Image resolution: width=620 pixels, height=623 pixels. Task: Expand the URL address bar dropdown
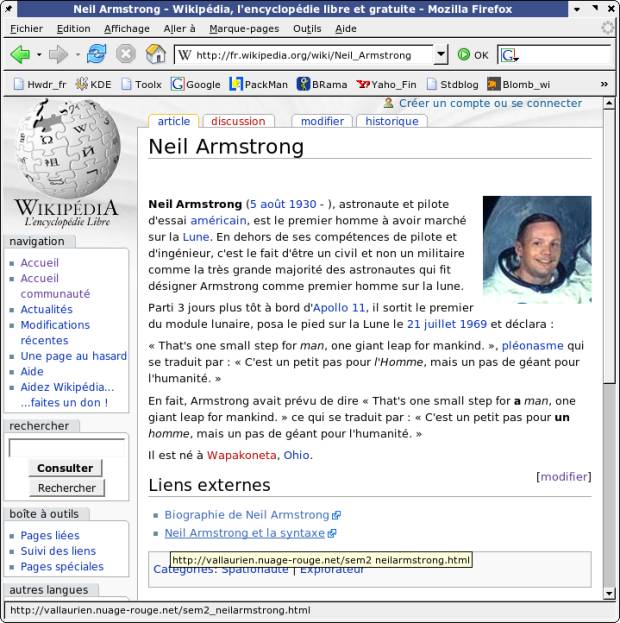[441, 55]
